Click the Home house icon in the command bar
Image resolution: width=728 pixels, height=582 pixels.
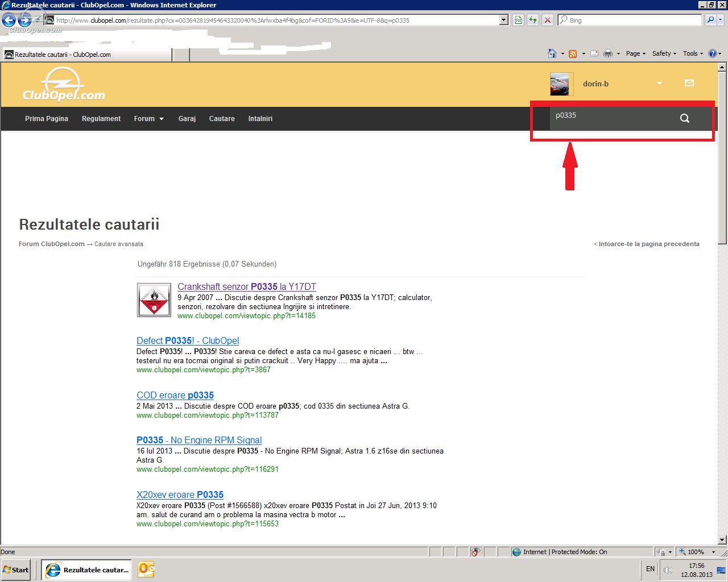tap(552, 53)
